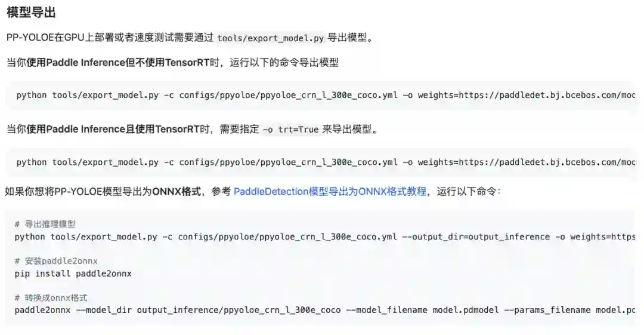Click the sentence starting PP-YOLOE在GPU上部署
The width and height of the screenshot is (644, 335).
tap(191, 38)
